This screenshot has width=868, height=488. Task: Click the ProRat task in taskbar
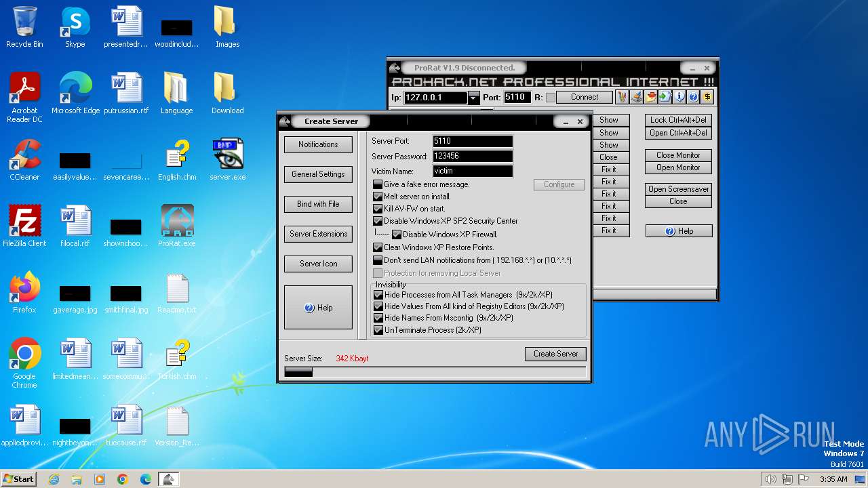tap(168, 479)
